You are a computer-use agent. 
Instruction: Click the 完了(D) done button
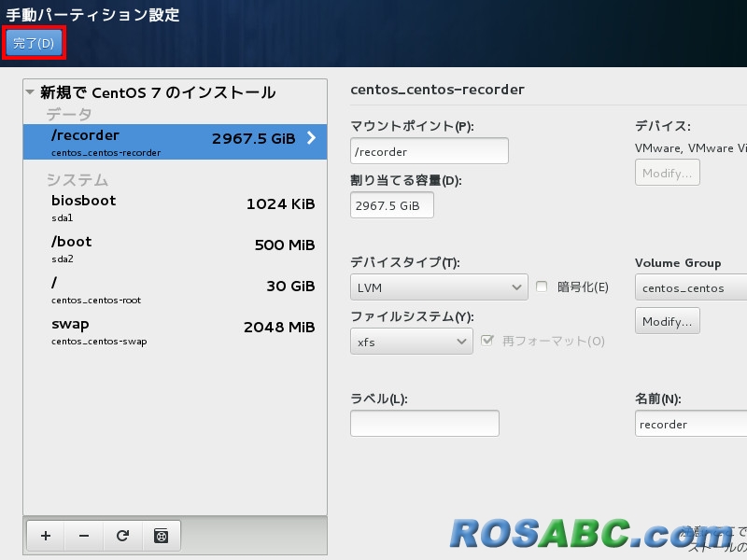tap(34, 43)
